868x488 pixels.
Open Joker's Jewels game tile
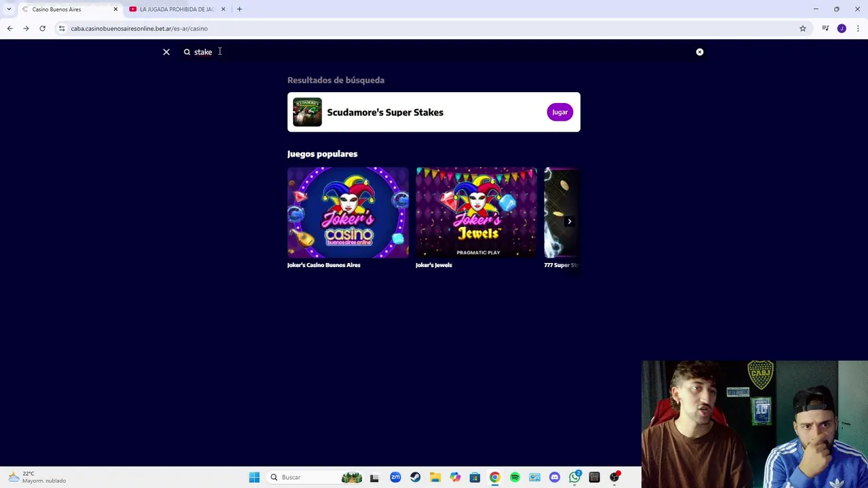tap(476, 213)
